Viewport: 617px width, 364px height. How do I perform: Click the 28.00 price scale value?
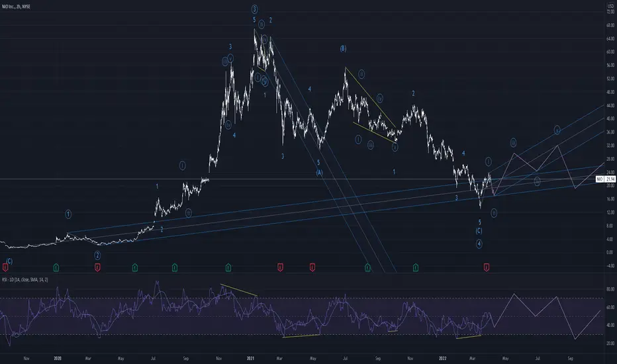click(x=610, y=159)
